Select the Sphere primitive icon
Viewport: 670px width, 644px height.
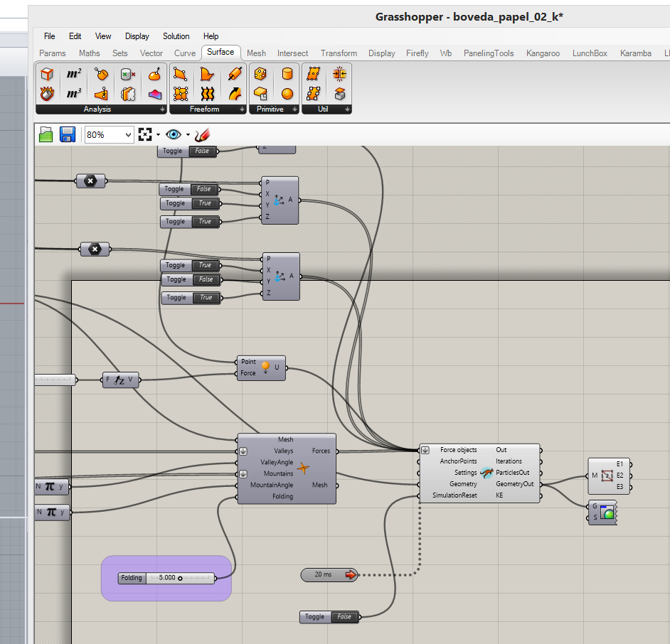(x=287, y=93)
